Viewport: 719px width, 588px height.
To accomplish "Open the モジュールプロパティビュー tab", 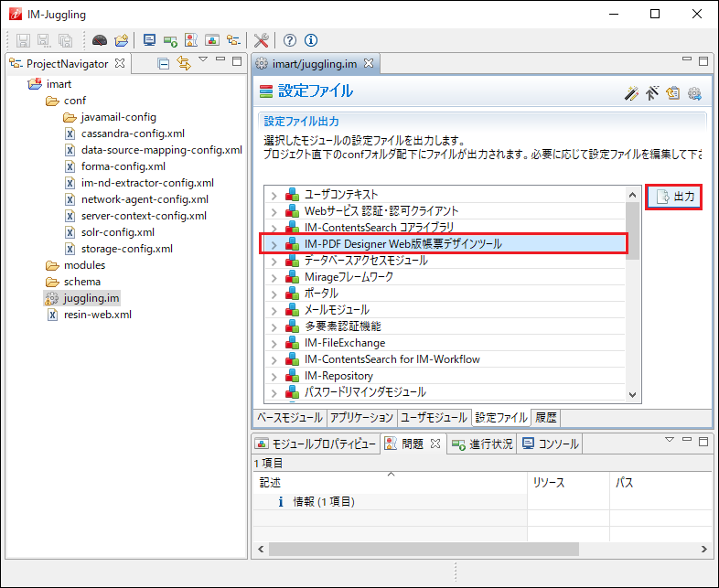I will pos(317,444).
